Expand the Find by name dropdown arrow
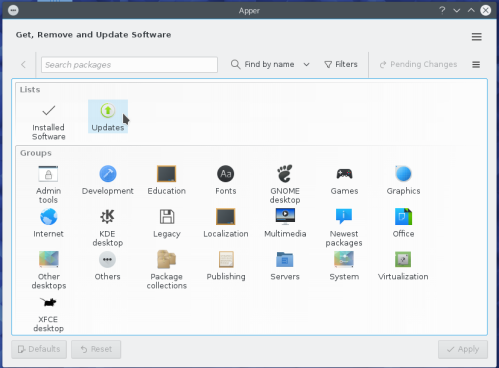Image resolution: width=499 pixels, height=368 pixels. click(306, 64)
